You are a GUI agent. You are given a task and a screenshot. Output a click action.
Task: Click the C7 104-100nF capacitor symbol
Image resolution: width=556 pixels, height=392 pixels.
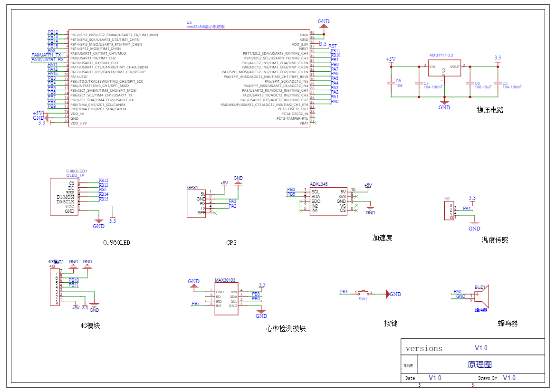click(x=419, y=84)
